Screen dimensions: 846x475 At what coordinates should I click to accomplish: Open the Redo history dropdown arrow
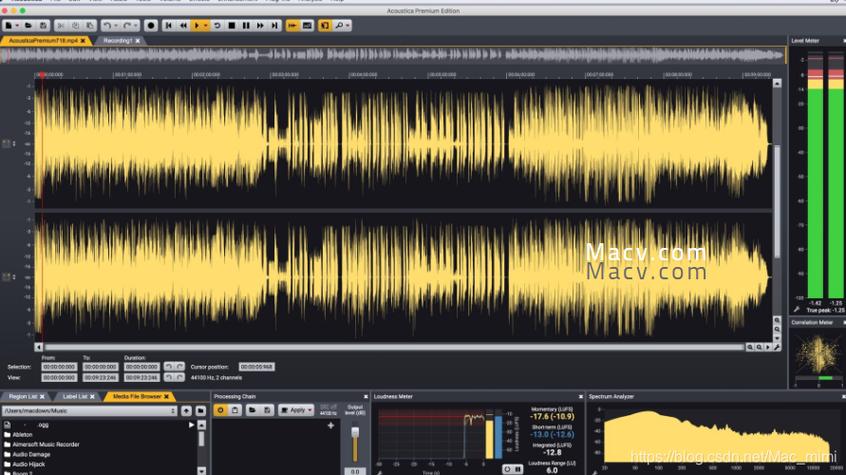135,25
